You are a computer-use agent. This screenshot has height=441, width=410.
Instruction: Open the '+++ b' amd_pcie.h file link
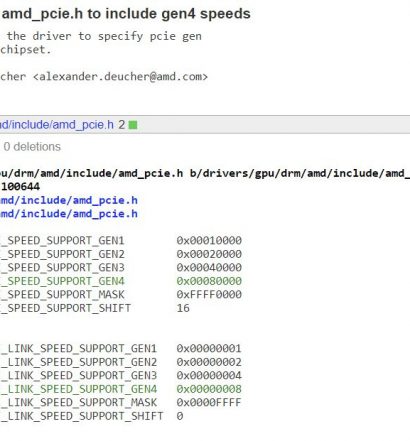[x=69, y=214]
